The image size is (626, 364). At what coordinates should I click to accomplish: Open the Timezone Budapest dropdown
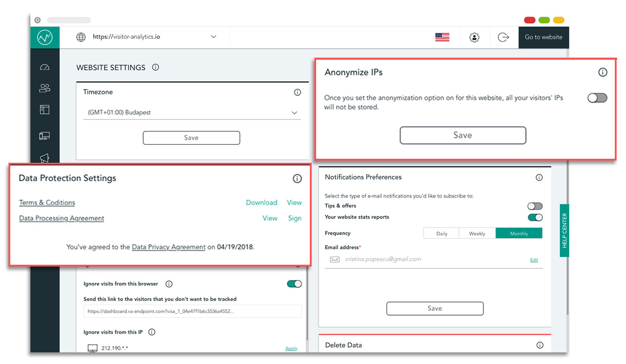click(192, 113)
